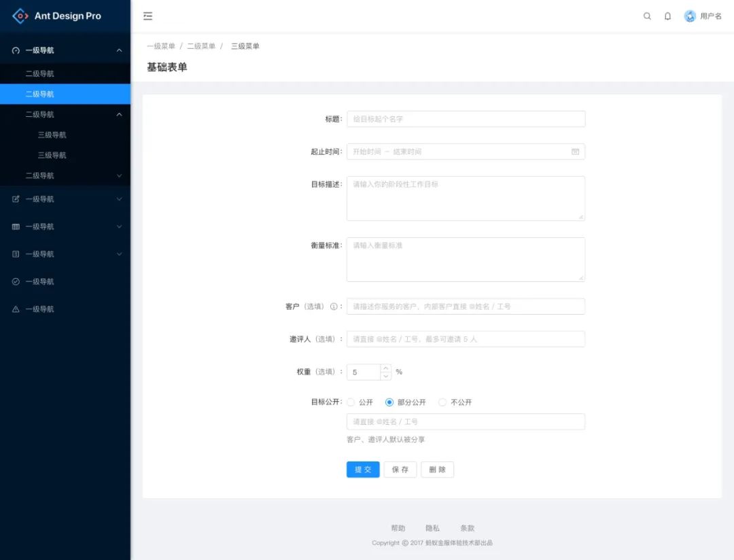Open the 帮助 footer link
Image resolution: width=734 pixels, height=560 pixels.
pyautogui.click(x=398, y=528)
